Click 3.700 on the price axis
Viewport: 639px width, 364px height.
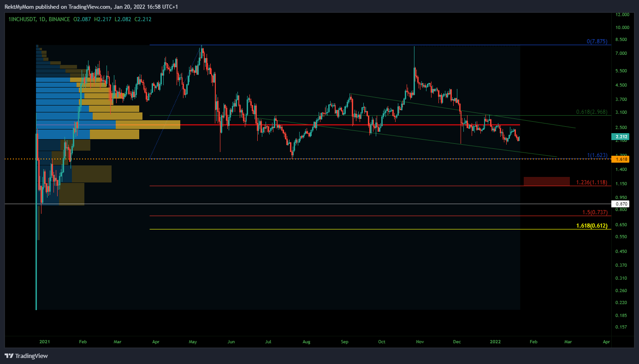point(622,100)
